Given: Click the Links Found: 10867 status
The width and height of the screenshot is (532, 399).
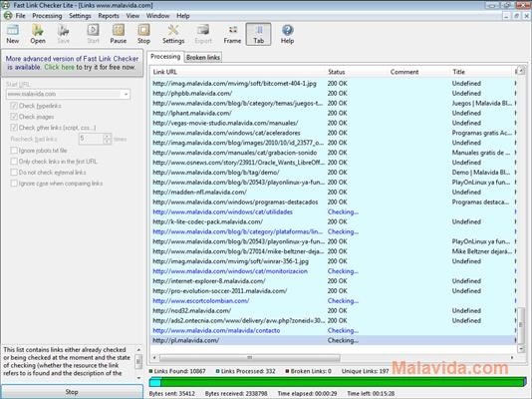Looking at the screenshot, I should pyautogui.click(x=177, y=371).
